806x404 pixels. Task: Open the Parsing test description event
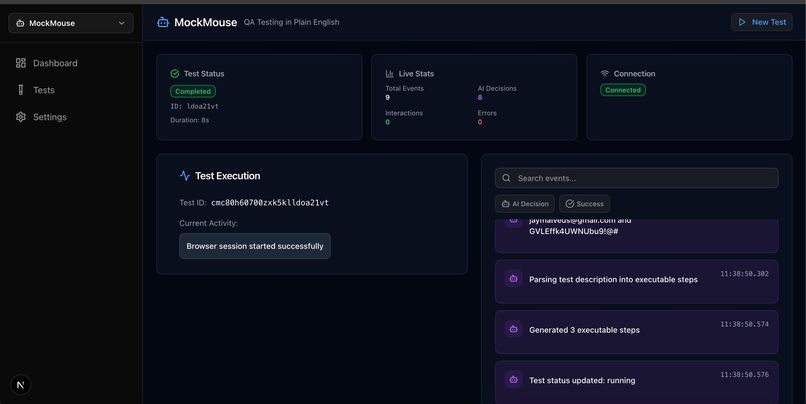coord(636,282)
